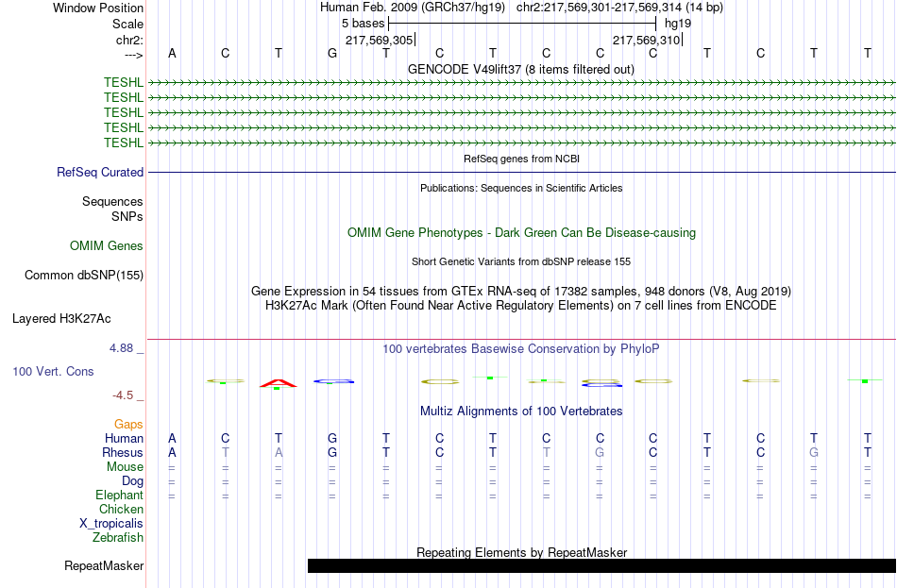This screenshot has height=588, width=897.
Task: Click the chr2:217,569,301-217,569,314 (14 bp) range text
Action: click(x=619, y=8)
